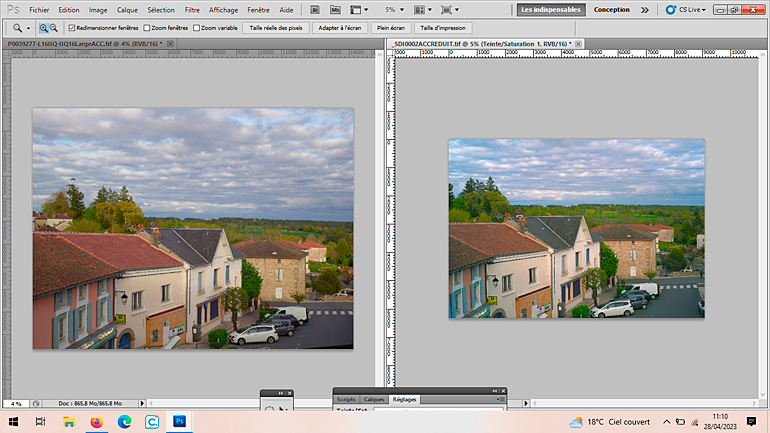
Task: Activate the P0039277 document tab
Action: click(x=84, y=44)
